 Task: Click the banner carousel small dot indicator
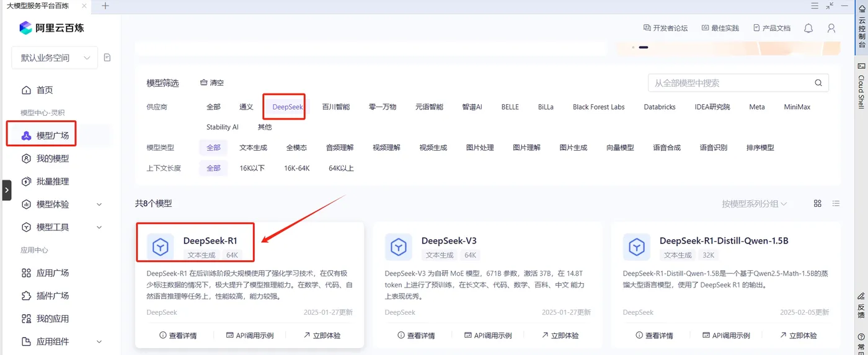633,47
